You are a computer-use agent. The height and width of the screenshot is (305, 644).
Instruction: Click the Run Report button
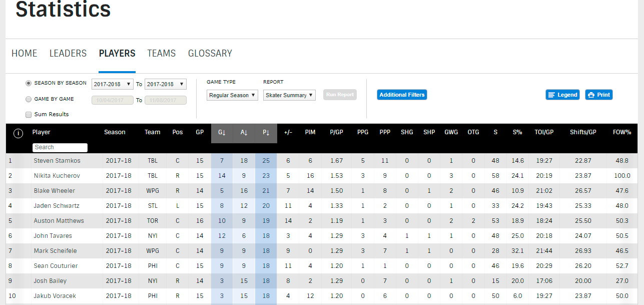click(340, 95)
